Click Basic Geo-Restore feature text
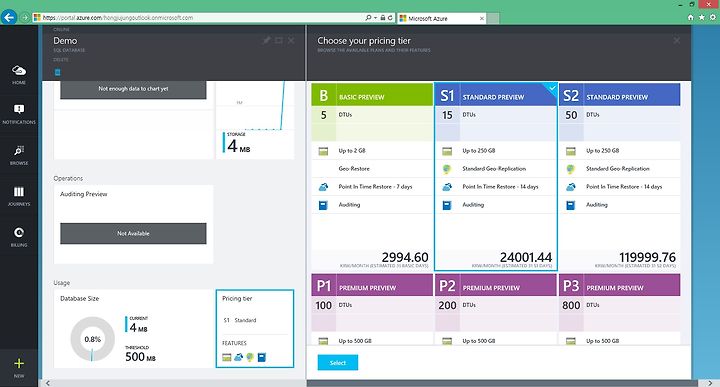 354,169
